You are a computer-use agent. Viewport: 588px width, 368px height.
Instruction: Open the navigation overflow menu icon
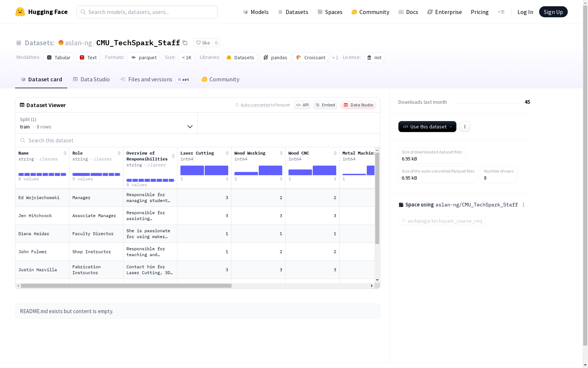[x=501, y=12]
